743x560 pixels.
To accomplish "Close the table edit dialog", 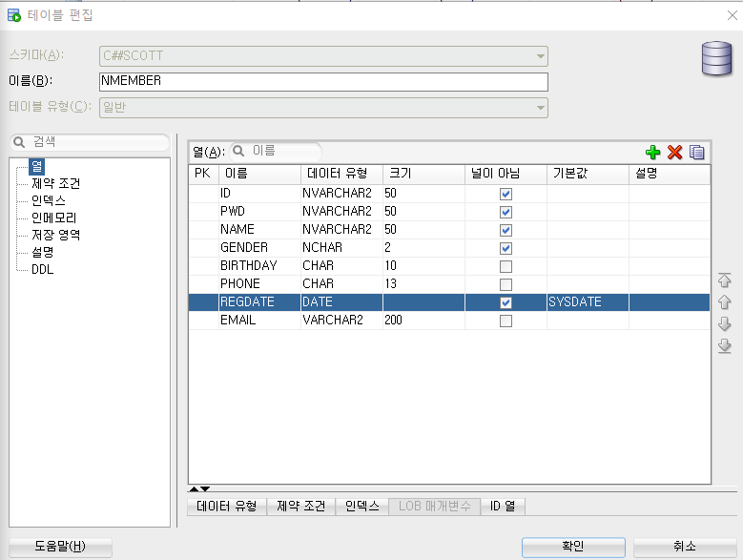I will pos(733,15).
